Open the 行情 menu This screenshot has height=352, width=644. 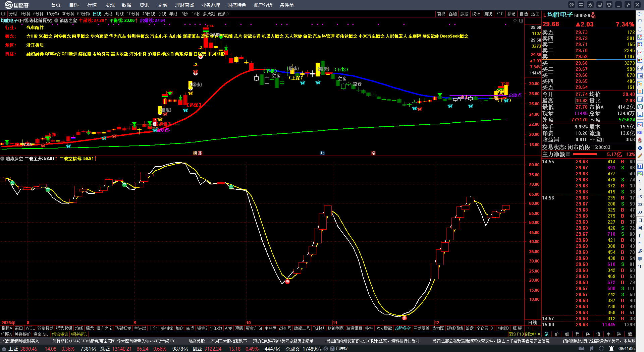92,5
